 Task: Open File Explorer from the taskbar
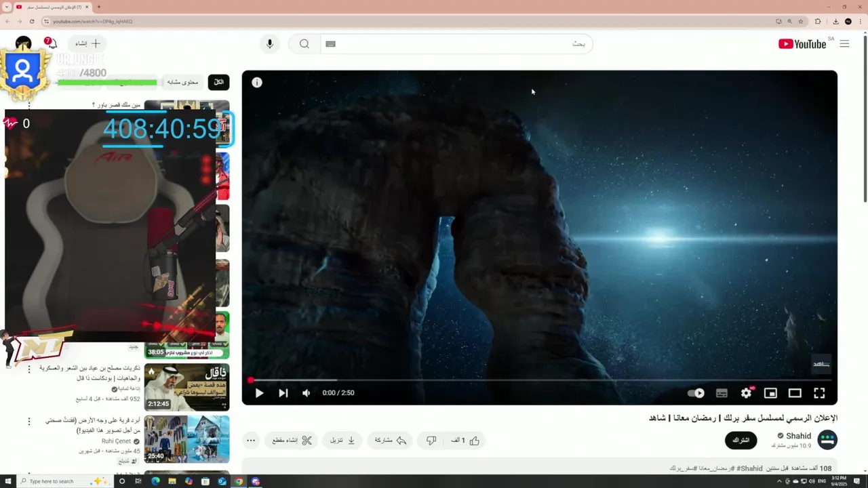[172, 481]
